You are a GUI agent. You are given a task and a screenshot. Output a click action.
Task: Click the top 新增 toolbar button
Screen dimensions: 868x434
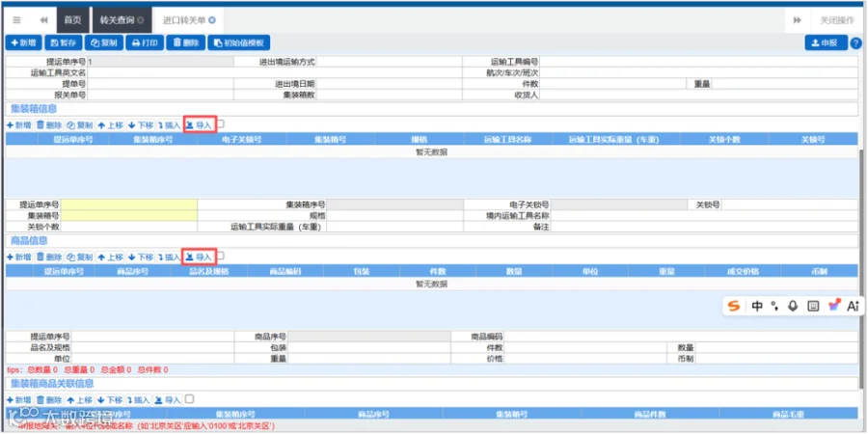tap(24, 42)
